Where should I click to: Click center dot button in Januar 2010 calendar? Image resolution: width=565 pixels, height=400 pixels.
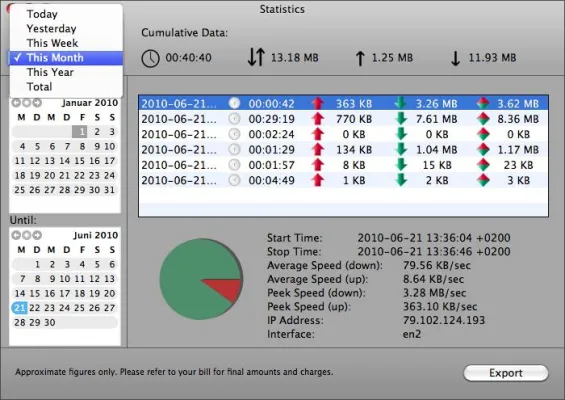pos(26,103)
